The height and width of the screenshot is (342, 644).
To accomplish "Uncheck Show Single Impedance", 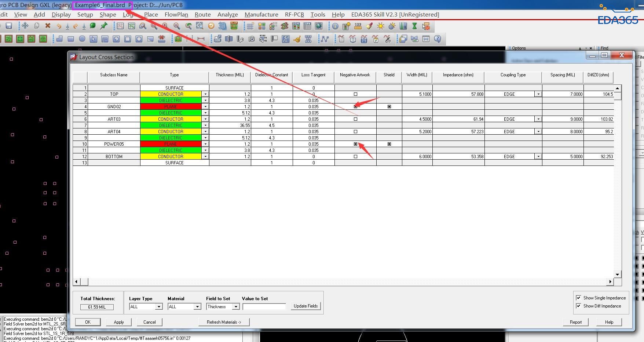I will click(578, 298).
